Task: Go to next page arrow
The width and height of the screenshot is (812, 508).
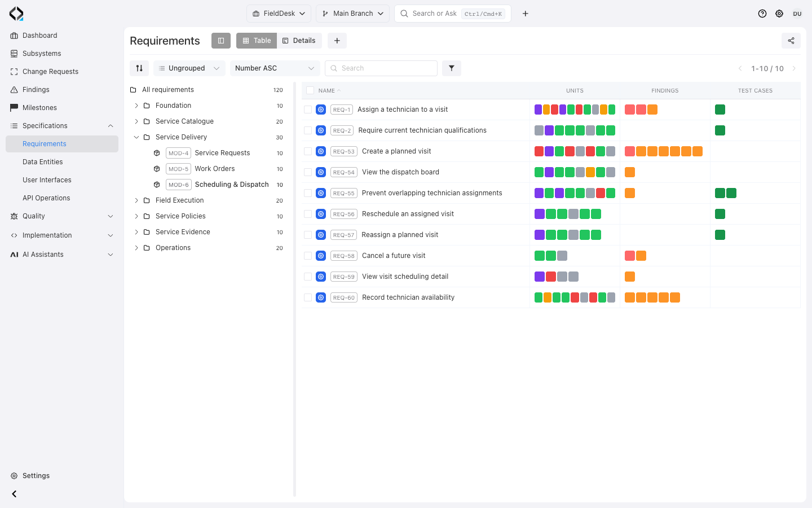Action: pos(794,68)
